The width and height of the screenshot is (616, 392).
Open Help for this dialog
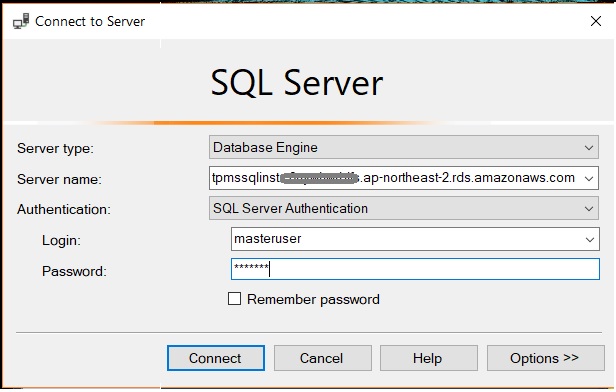(429, 358)
